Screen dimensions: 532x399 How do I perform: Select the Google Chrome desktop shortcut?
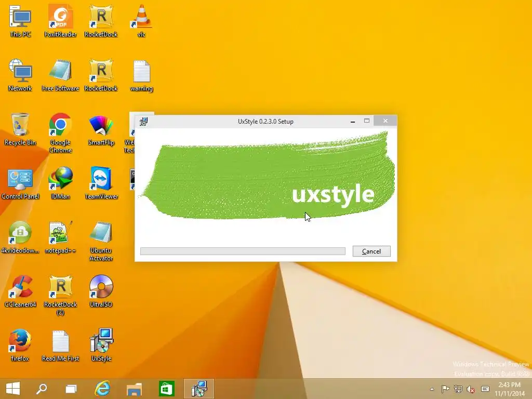60,133
